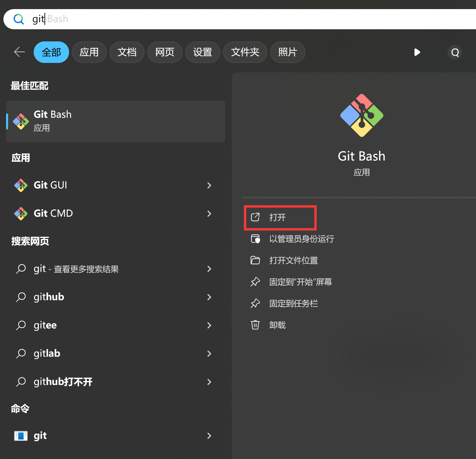
Task: Open the Git CMD app result
Action: (x=116, y=214)
